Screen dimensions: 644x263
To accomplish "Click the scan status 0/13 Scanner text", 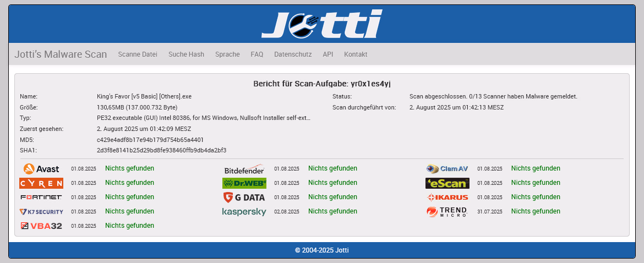I will (493, 97).
